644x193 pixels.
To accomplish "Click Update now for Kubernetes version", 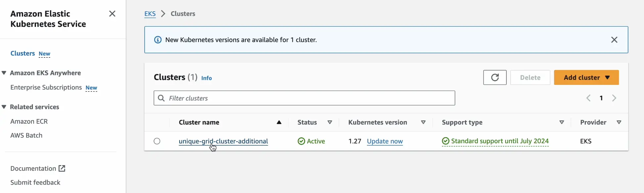I will [x=385, y=141].
